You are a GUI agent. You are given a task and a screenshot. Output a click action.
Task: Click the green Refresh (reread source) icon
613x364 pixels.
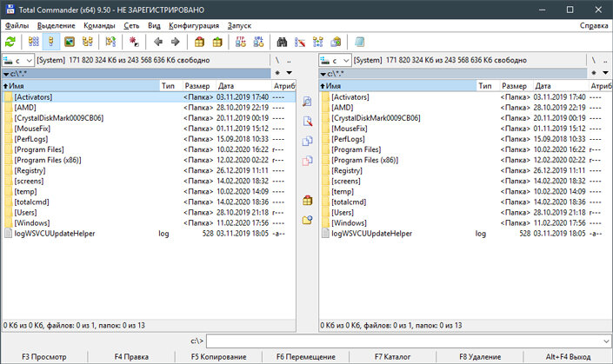point(10,42)
